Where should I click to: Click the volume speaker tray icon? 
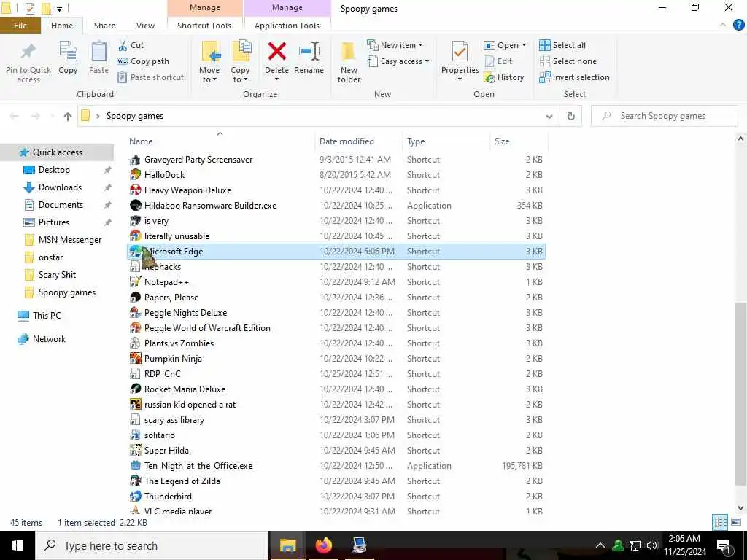coord(652,545)
